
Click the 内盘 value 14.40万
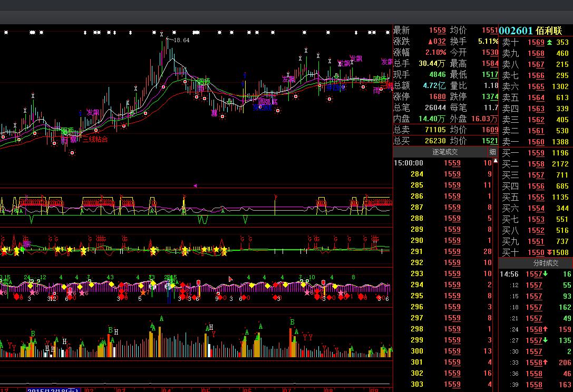[x=432, y=119]
